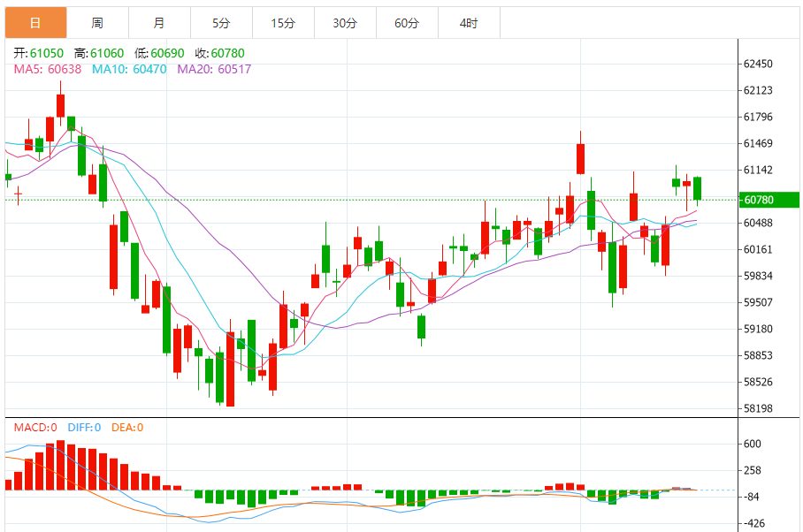Click the MA10: 60470 indicator label
The image size is (803, 532).
129,69
